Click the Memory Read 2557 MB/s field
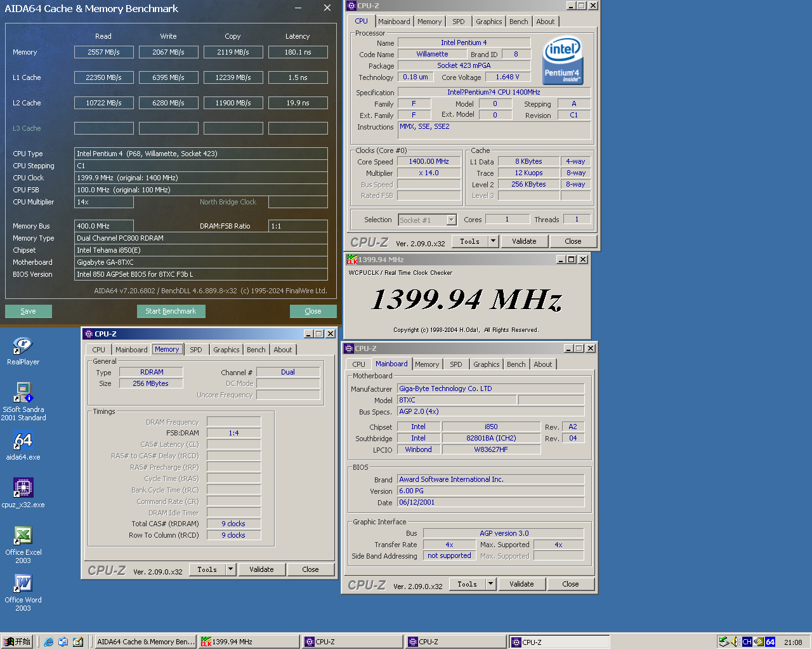812x650 pixels. (103, 52)
